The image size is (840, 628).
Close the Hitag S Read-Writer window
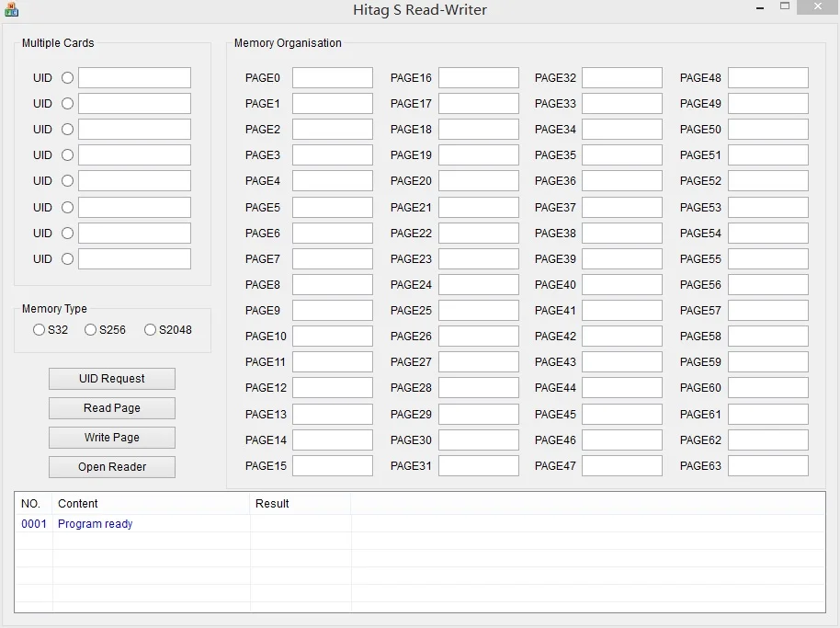pos(818,6)
